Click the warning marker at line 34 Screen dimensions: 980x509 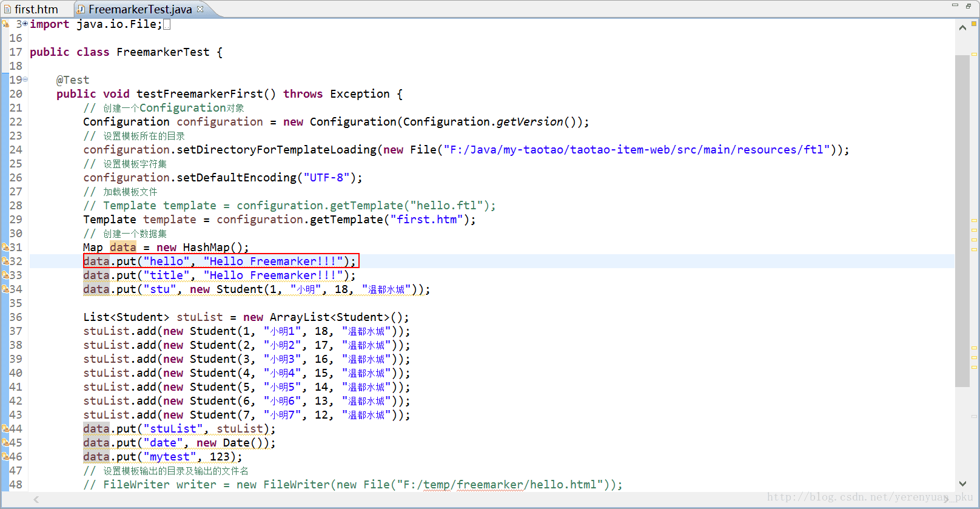(x=5, y=289)
